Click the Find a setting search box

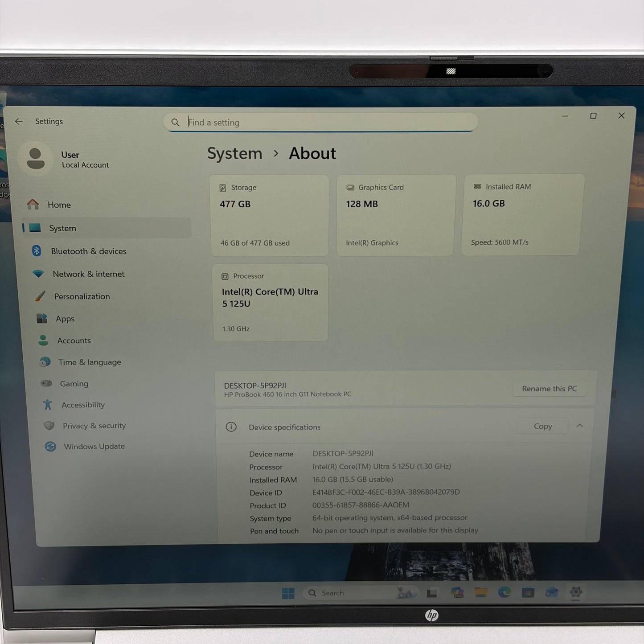click(x=320, y=122)
